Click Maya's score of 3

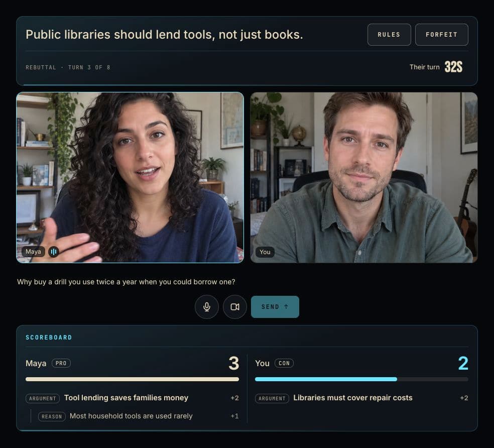[x=234, y=363]
